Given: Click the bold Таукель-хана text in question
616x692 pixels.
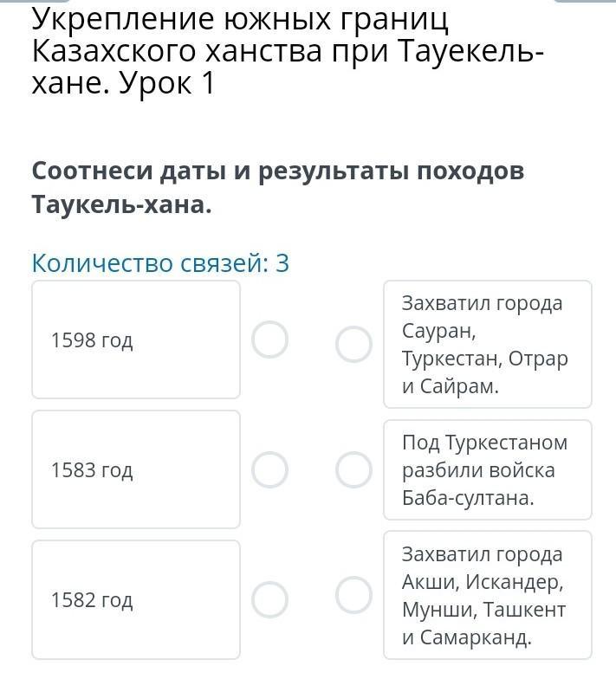Looking at the screenshot, I should click(x=121, y=204).
